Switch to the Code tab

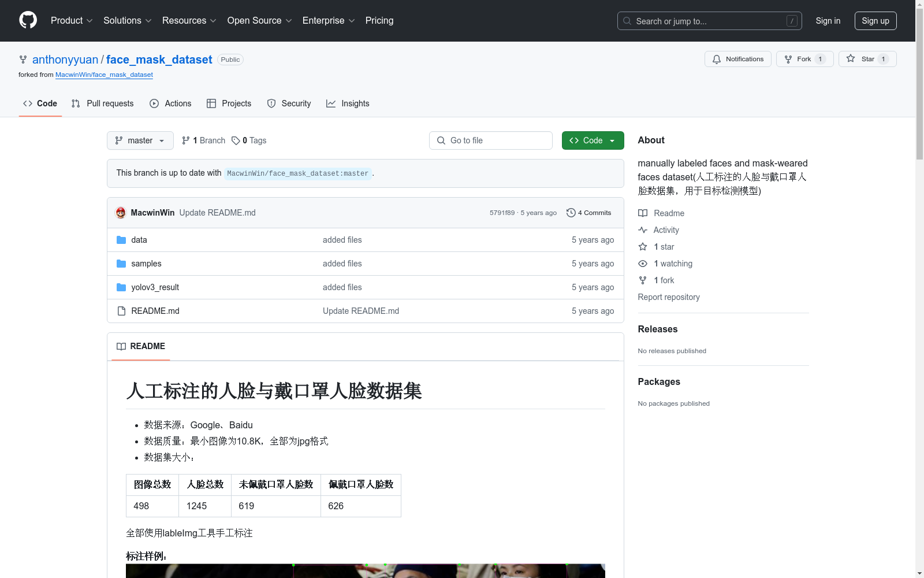[40, 103]
